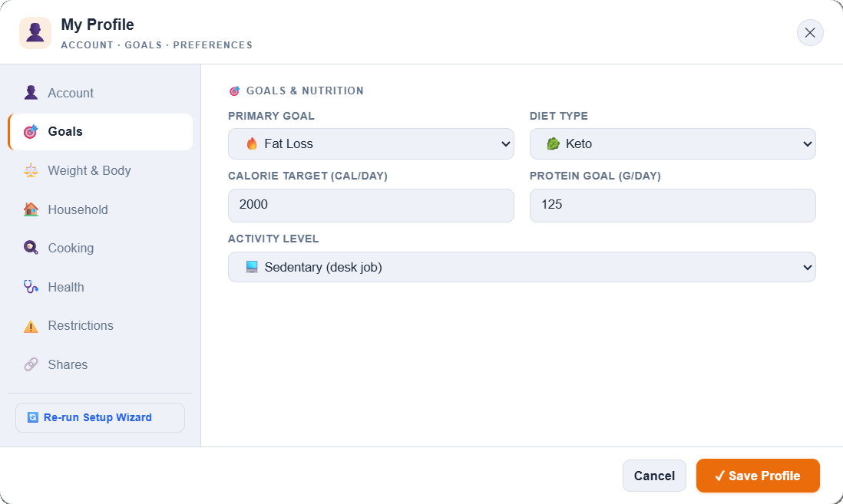Click the Weight & Body scale icon
843x504 pixels.
31,170
